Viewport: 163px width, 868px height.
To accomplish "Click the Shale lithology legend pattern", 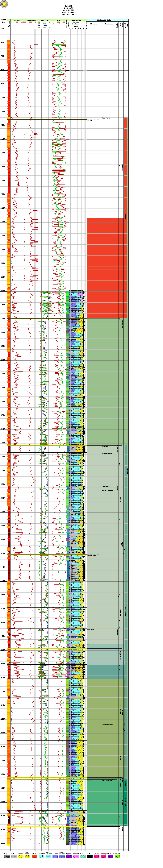I will (x=14, y=856).
